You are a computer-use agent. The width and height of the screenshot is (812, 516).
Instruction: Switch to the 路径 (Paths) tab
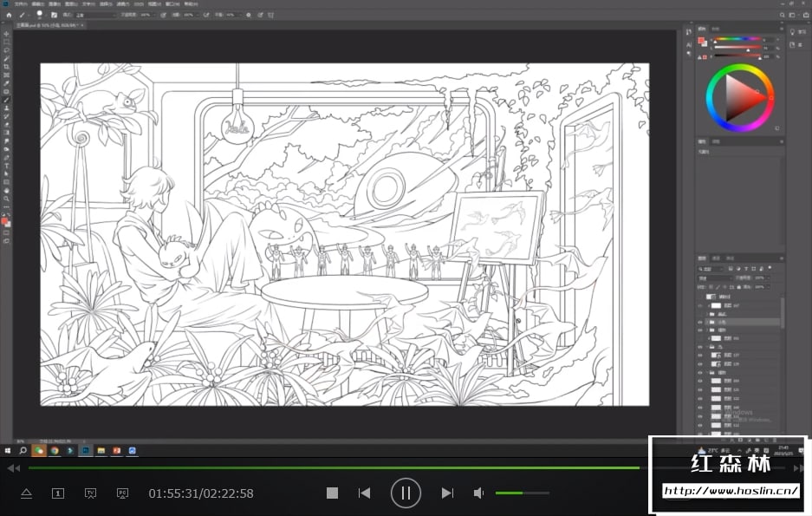731,258
